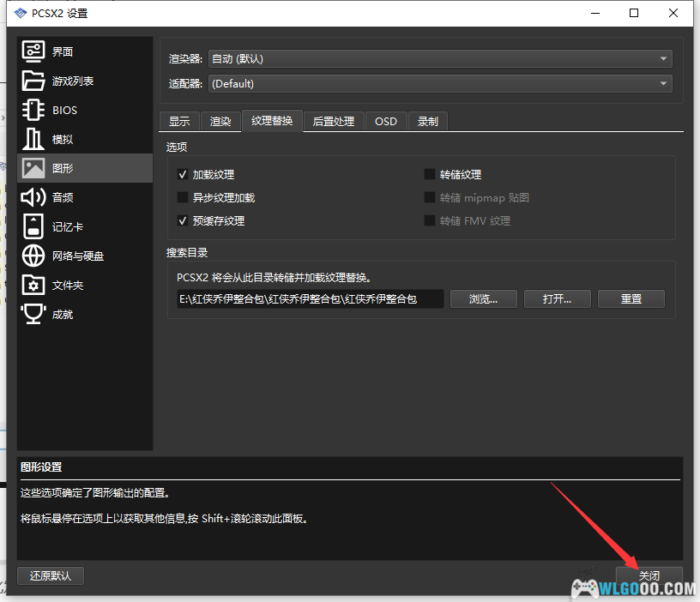
Task: Enable the 异步纹理加载 checkbox
Action: [182, 197]
